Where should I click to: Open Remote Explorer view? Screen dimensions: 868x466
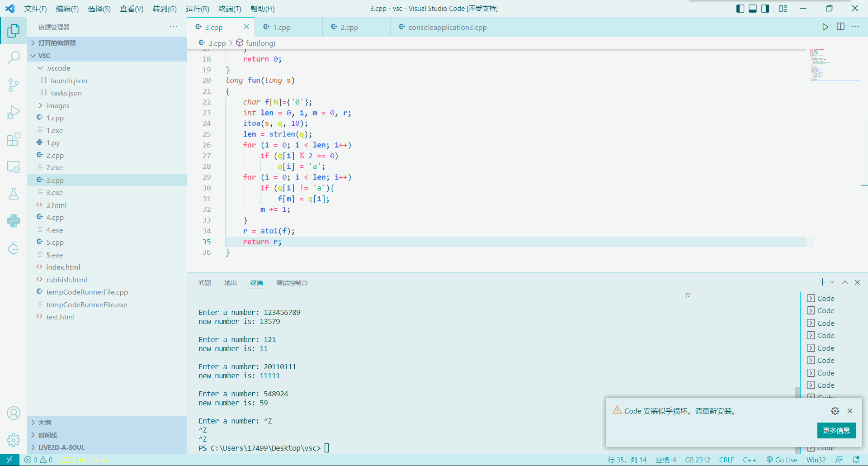point(14,166)
